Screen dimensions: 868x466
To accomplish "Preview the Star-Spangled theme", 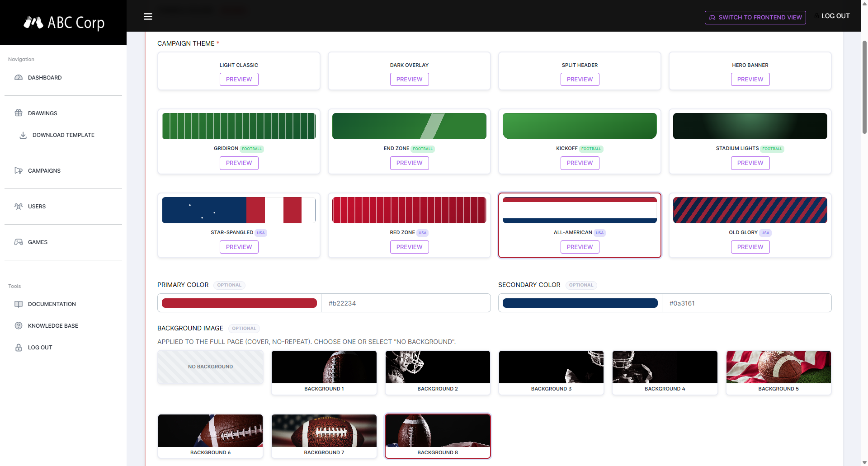I will tap(239, 247).
